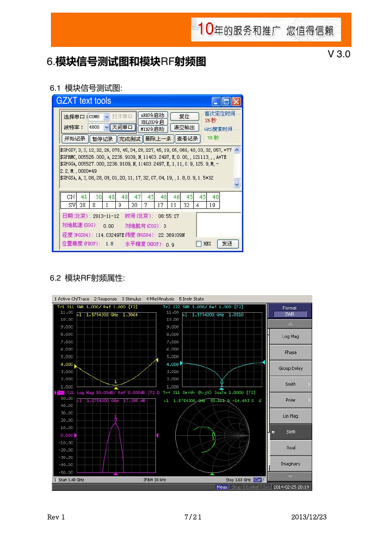This screenshot has height=554, width=392.
Task: Click the 查看记录 view records button
Action: pyautogui.click(x=187, y=139)
